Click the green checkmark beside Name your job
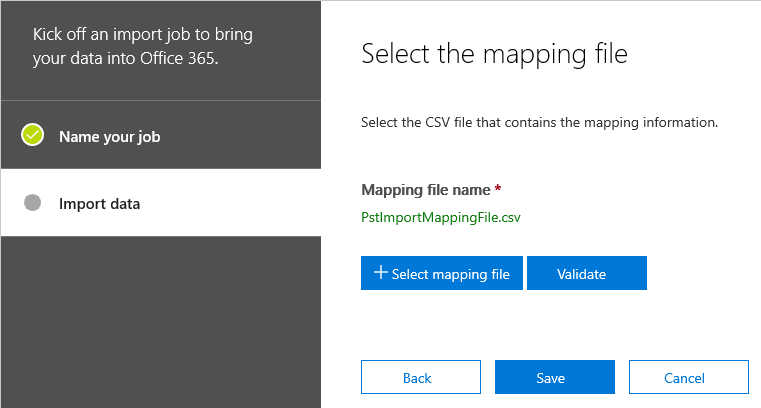 [33, 135]
